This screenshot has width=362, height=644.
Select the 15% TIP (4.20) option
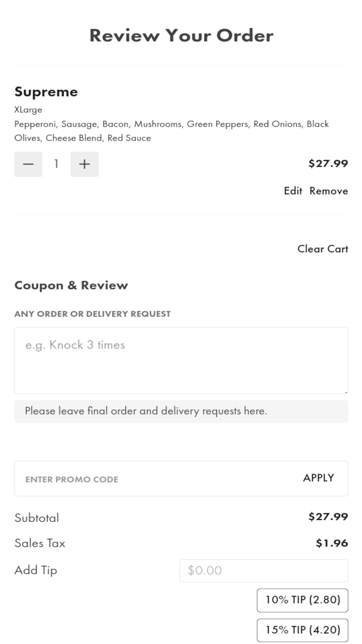point(302,630)
